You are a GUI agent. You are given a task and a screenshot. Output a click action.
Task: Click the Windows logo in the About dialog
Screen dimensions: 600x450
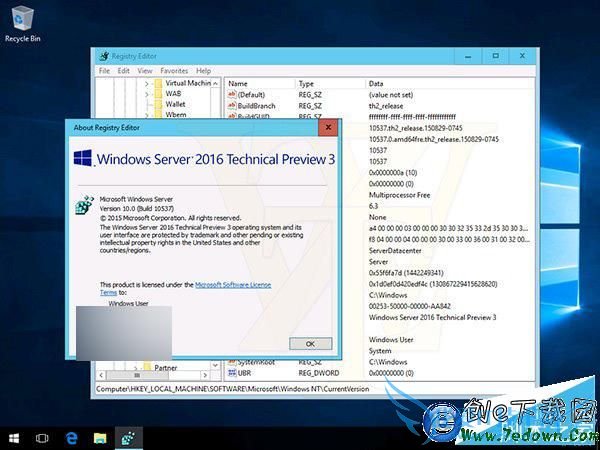83,158
